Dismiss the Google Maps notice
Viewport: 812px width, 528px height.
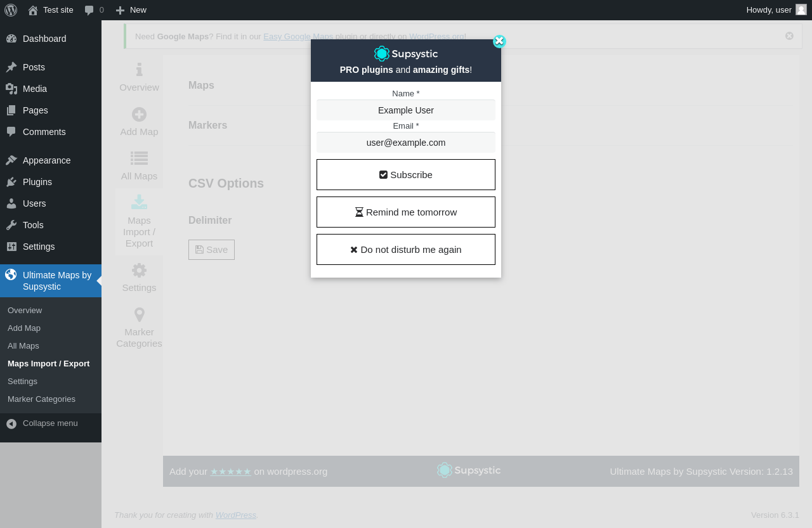(x=789, y=36)
